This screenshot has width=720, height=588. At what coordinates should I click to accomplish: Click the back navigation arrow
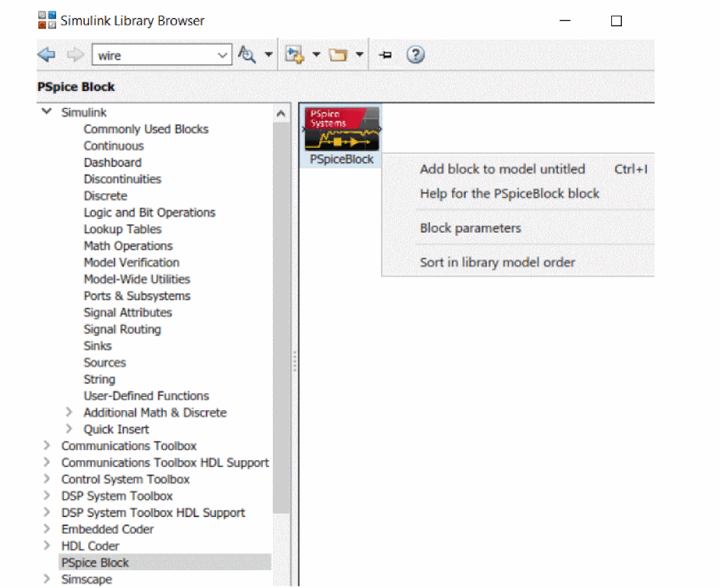tap(46, 55)
